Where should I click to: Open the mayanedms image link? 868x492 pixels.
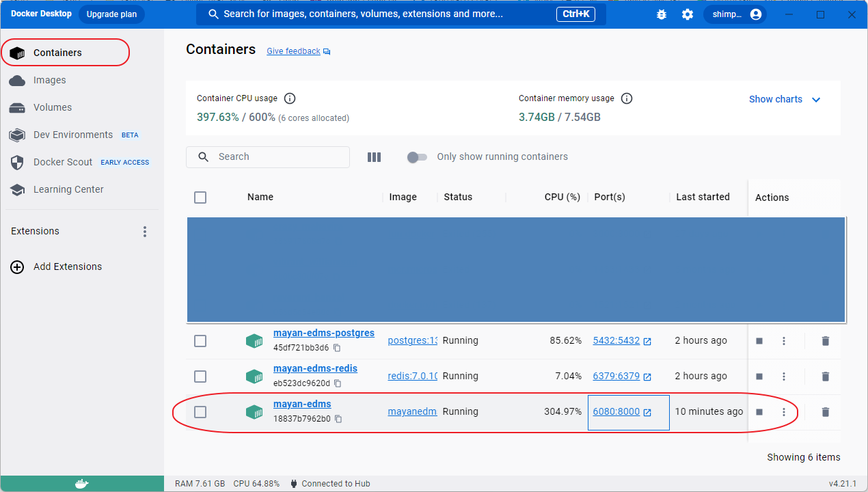pos(412,411)
